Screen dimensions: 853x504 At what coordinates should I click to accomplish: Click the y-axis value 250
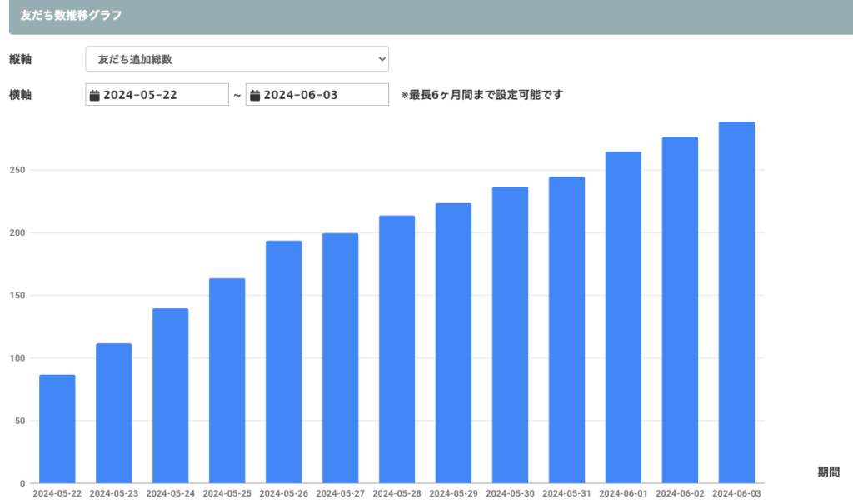pos(17,170)
